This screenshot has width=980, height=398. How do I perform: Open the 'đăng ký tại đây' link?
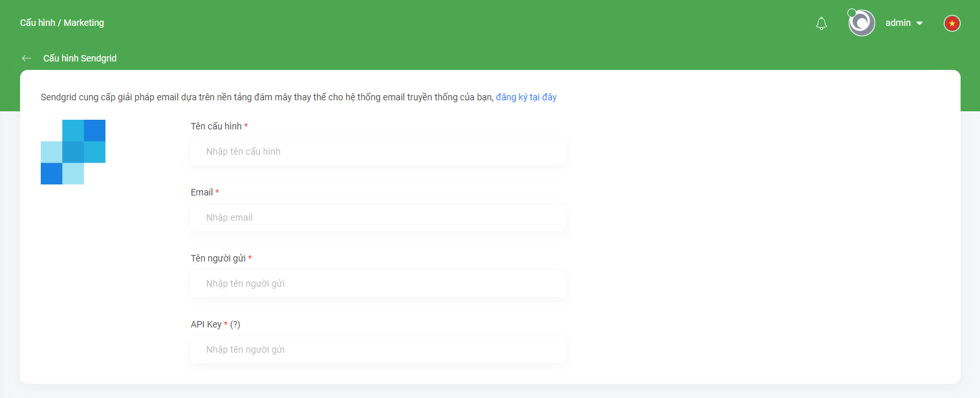click(x=526, y=97)
